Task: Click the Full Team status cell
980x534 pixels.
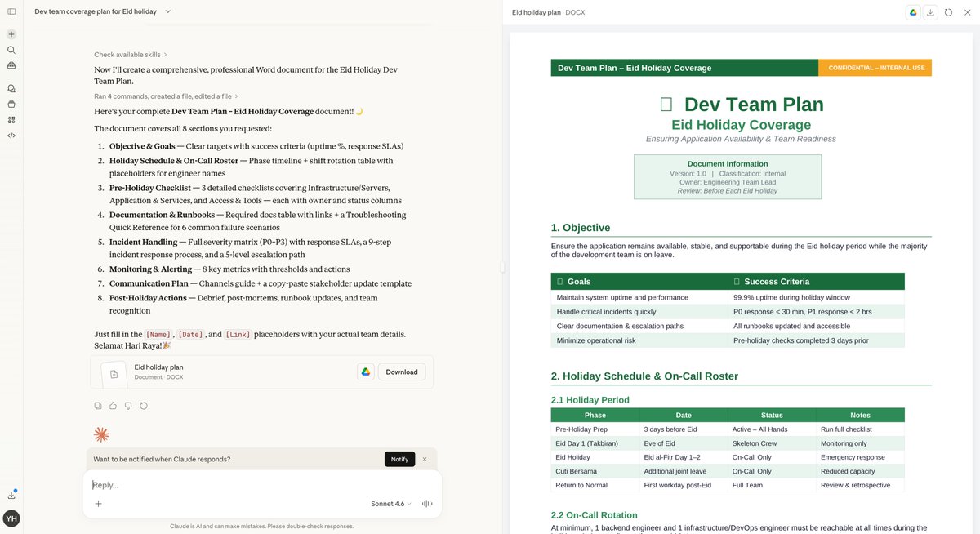Action: pyautogui.click(x=772, y=485)
